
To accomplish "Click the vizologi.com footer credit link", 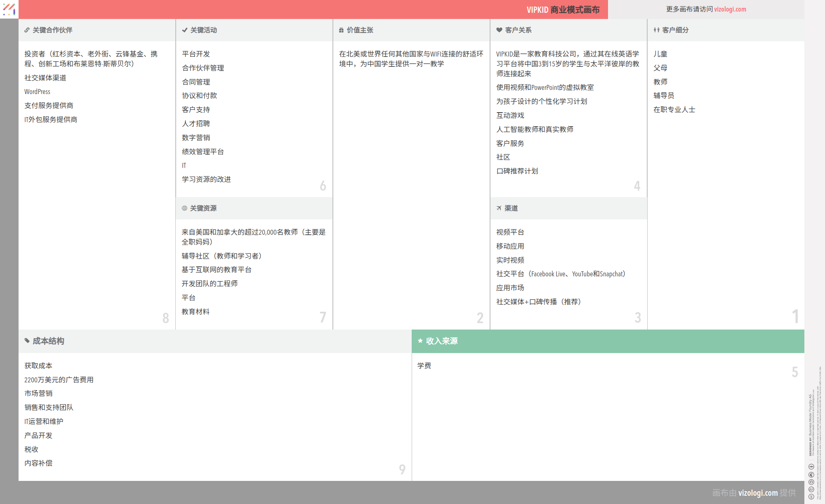I will (x=758, y=492).
